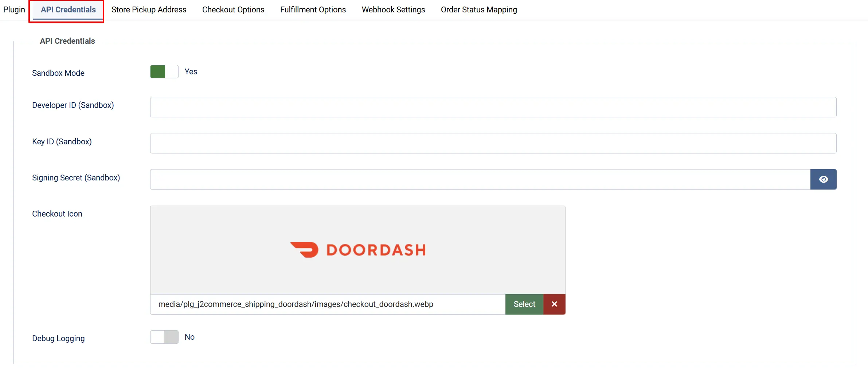Viewport: 868px width, 374px height.
Task: Open the Plugin tab
Action: (x=14, y=10)
